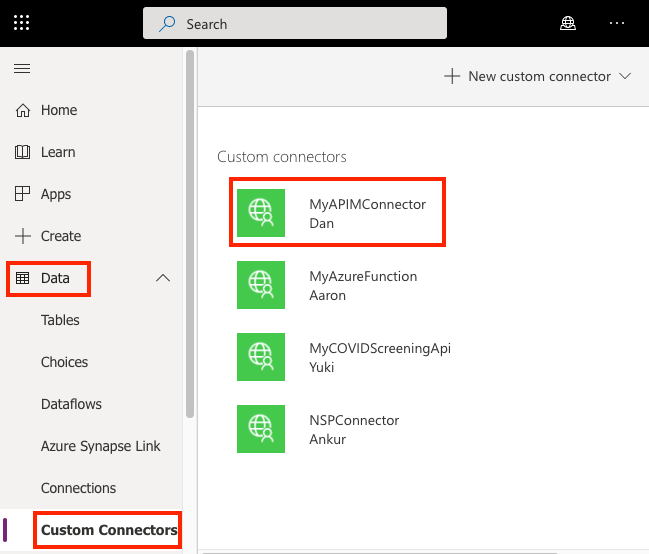
Task: Select Azure Synapse Link in sidebar
Action: (x=100, y=446)
